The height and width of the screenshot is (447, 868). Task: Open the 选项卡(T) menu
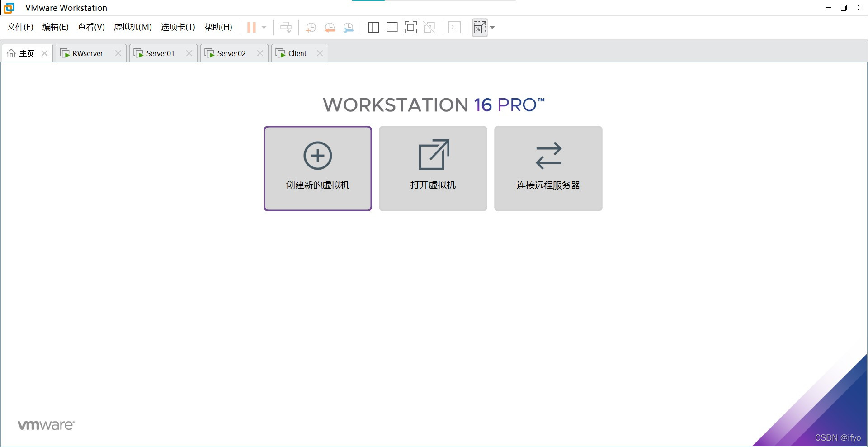tap(178, 27)
